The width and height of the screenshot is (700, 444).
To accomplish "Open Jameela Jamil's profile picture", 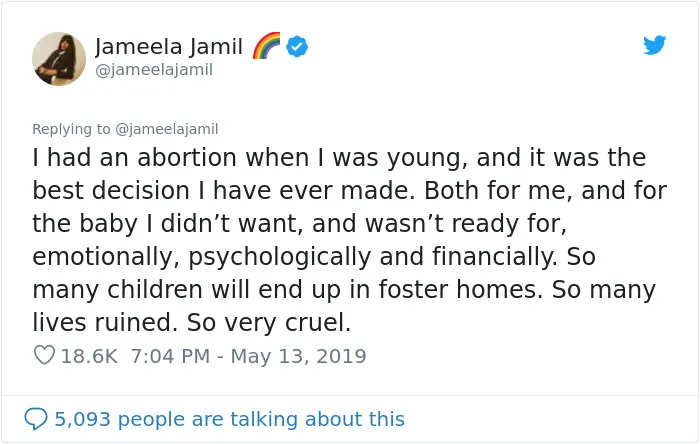I will (59, 59).
